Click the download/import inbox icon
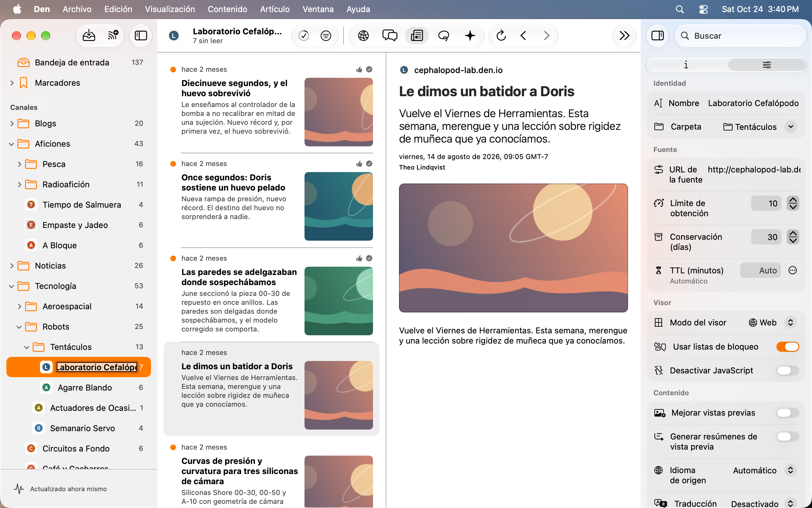The height and width of the screenshot is (508, 812). (89, 35)
